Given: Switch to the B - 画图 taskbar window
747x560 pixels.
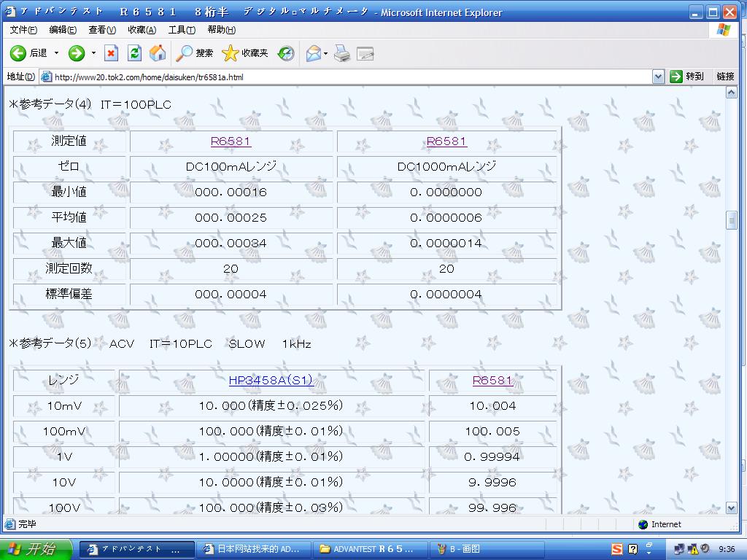Looking at the screenshot, I should [x=487, y=549].
